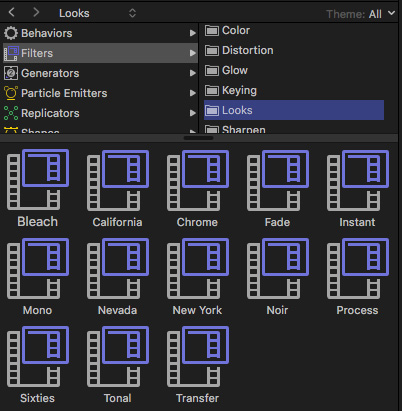Image resolution: width=402 pixels, height=411 pixels.
Task: Choose the Process filter icon
Action: click(x=358, y=268)
